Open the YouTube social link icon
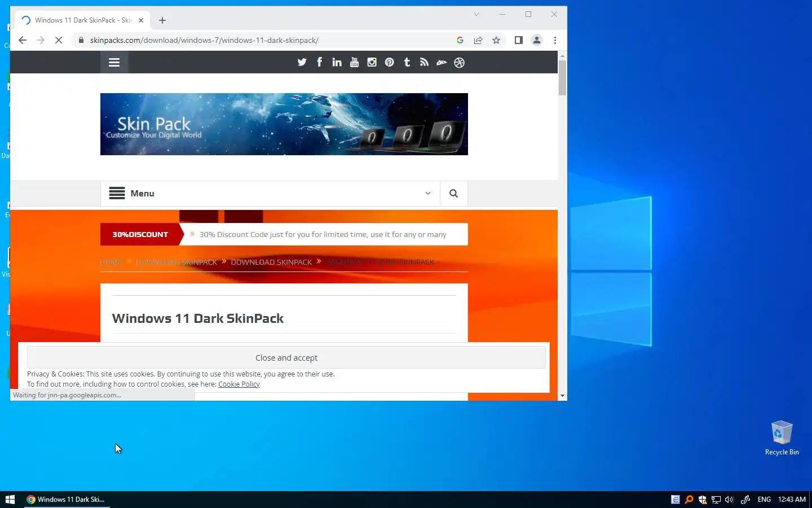 [354, 62]
